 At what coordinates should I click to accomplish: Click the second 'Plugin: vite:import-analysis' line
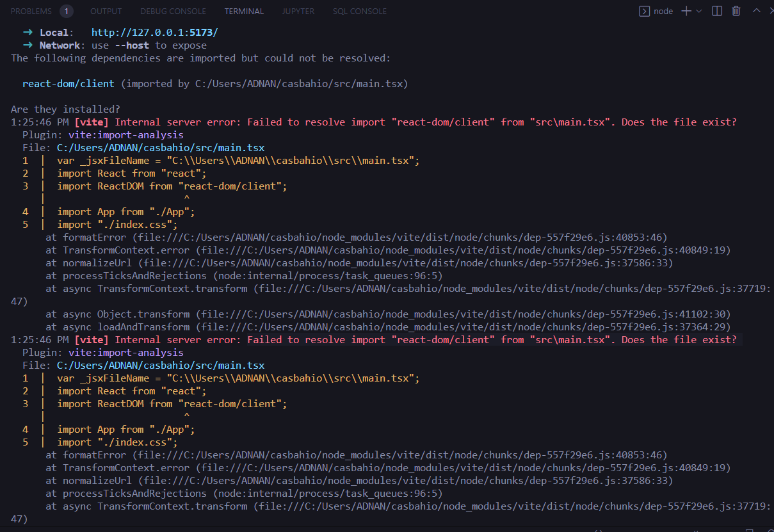pyautogui.click(x=103, y=353)
